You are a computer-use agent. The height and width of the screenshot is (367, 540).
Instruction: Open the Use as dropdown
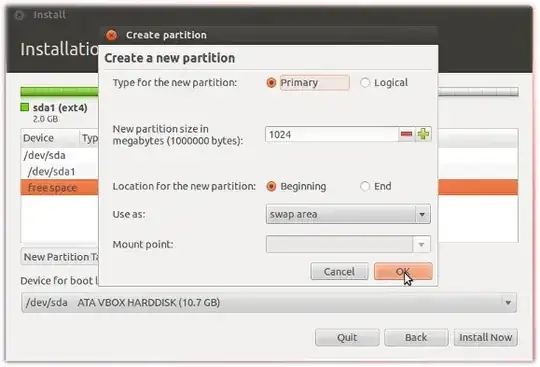pos(348,214)
